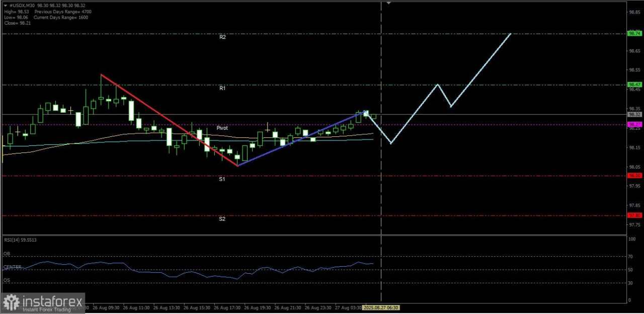
Task: Click the 98.85 value on price axis
Action: pyautogui.click(x=634, y=12)
